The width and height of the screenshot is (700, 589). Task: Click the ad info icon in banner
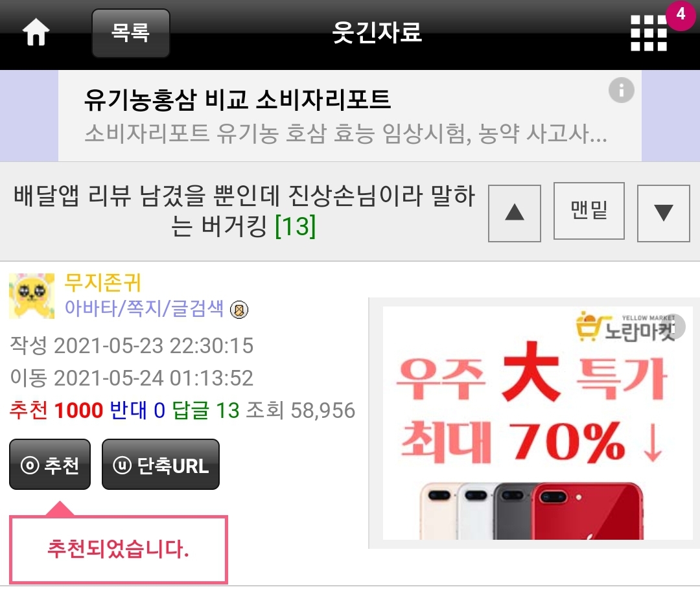pos(621,90)
